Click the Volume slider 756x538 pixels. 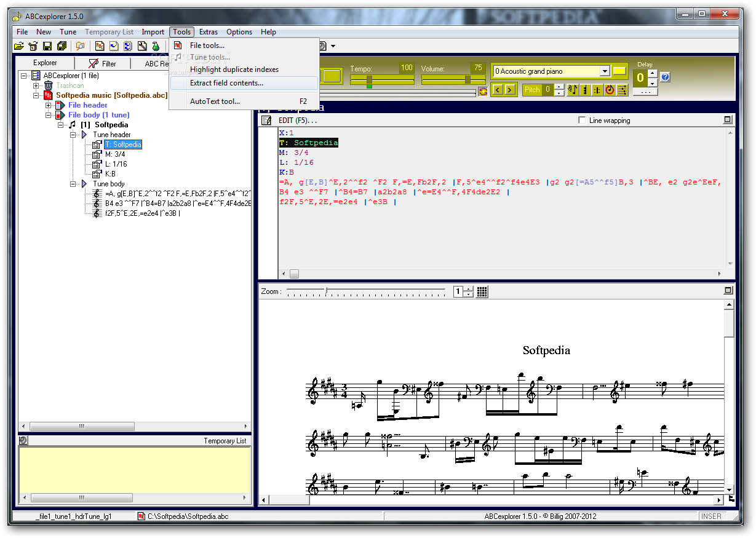453,80
